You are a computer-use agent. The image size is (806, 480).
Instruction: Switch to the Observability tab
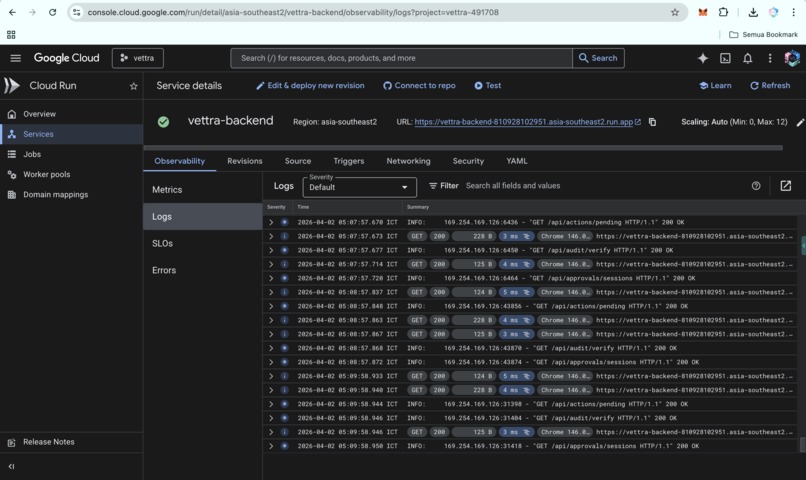coord(179,161)
